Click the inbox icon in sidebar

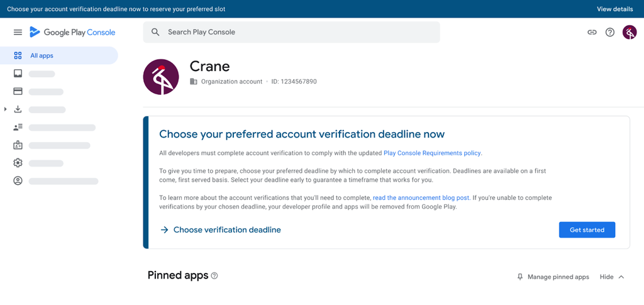click(18, 74)
